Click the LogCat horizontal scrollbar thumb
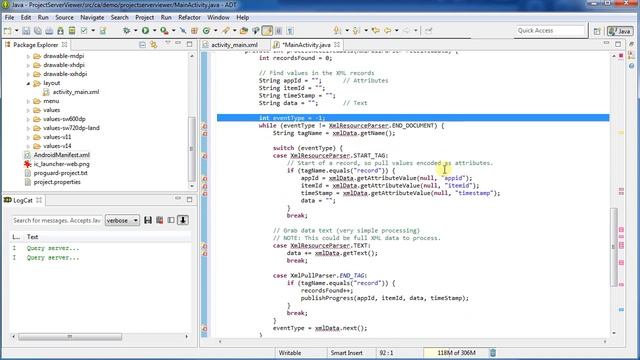This screenshot has height=360, width=640. tap(70, 337)
